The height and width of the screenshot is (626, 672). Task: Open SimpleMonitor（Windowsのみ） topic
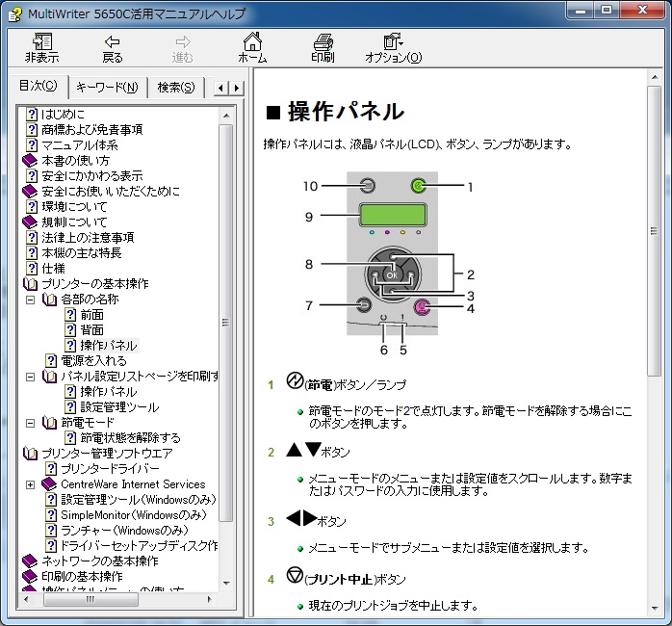point(134,515)
